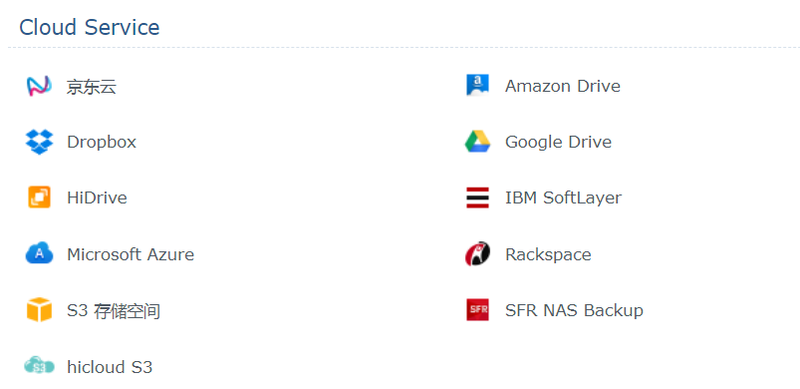Select the Rackspace logo icon
Image resolution: width=800 pixels, height=389 pixels.
[x=478, y=254]
